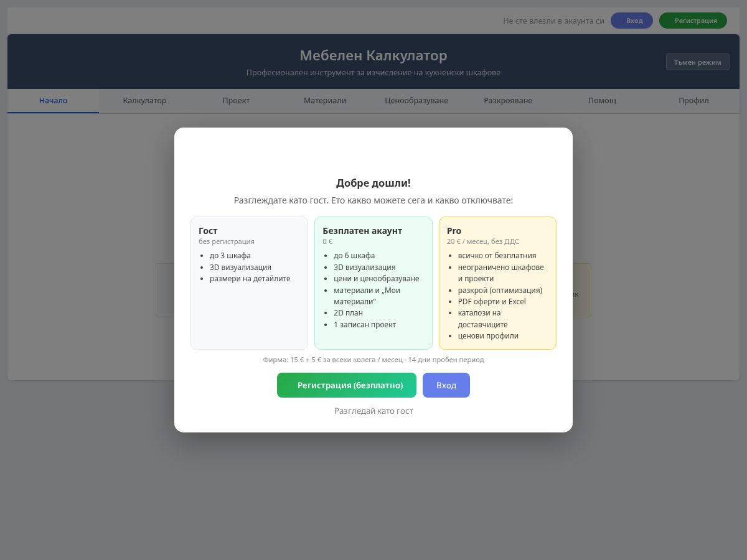
Task: Choose Разгледай като гост link
Action: click(x=374, y=411)
